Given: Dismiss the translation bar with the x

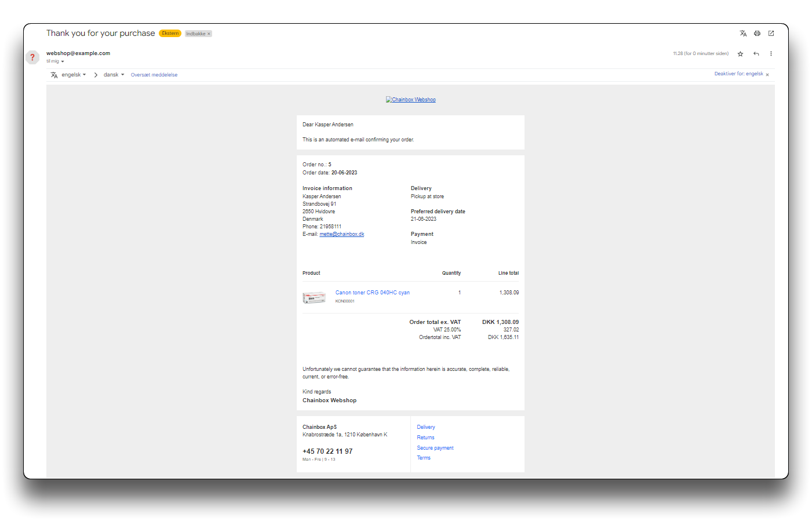Looking at the screenshot, I should pyautogui.click(x=767, y=75).
